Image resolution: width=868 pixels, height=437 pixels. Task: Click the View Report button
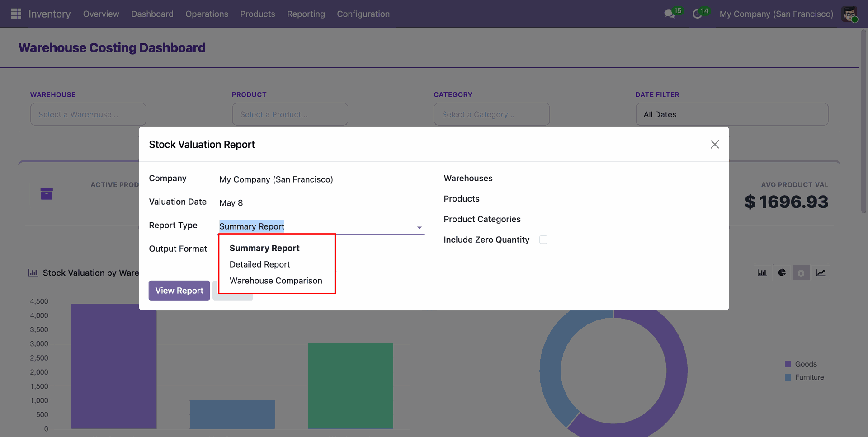(x=179, y=291)
